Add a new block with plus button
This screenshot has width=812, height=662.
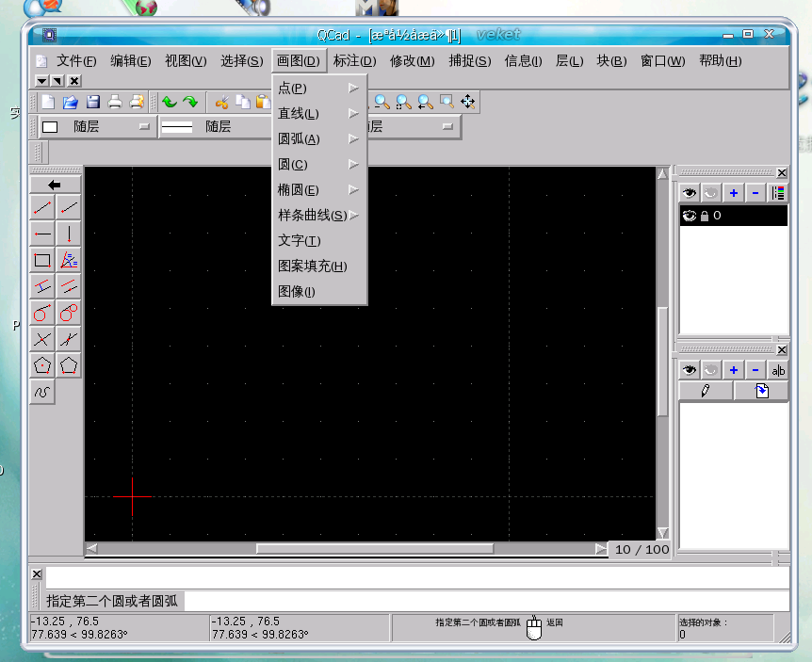click(733, 370)
